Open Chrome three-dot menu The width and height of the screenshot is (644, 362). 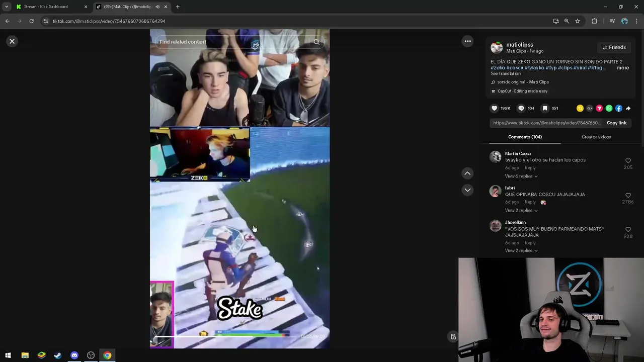click(637, 21)
